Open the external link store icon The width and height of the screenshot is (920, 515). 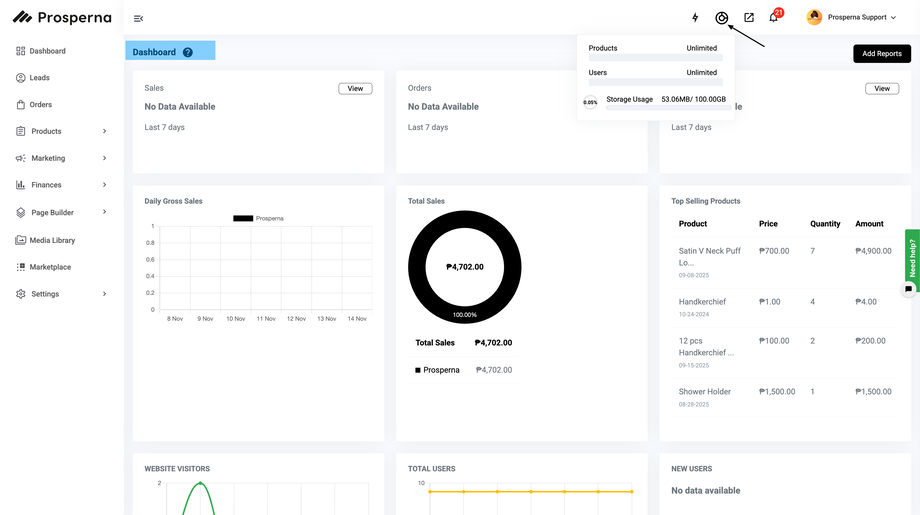749,18
